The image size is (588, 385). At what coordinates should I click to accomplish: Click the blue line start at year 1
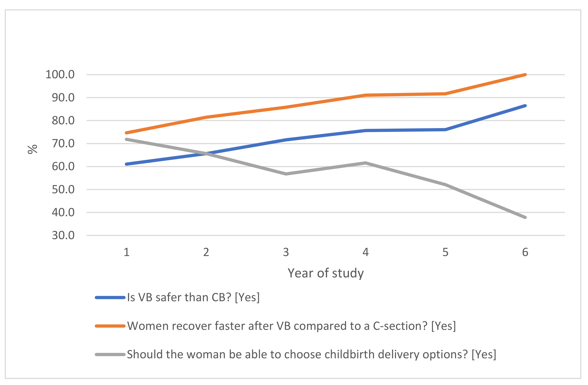pos(127,164)
